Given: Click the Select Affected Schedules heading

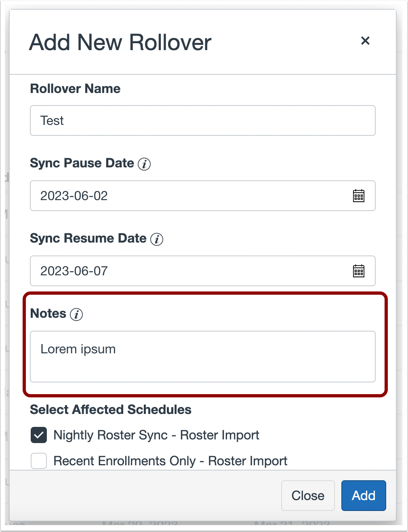Looking at the screenshot, I should 111,410.
